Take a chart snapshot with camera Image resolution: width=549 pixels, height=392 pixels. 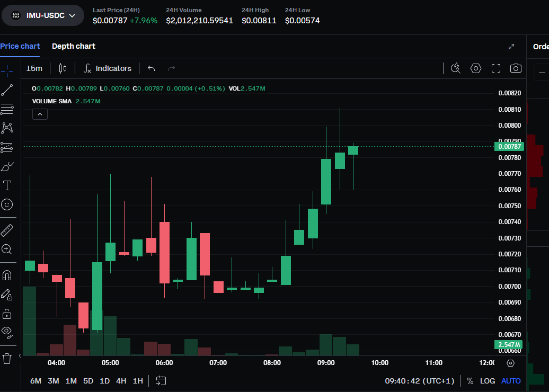516,68
